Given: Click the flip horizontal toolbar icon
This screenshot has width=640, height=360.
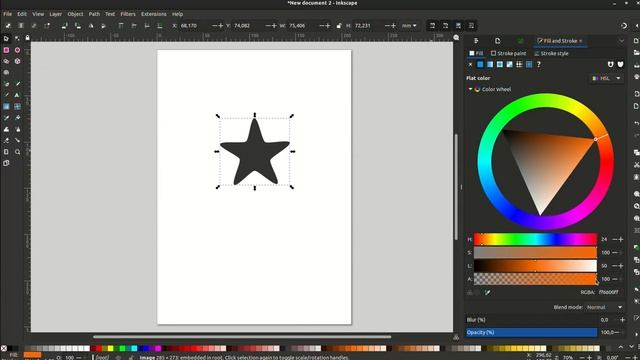Looking at the screenshot, I should pyautogui.click(x=91, y=26).
